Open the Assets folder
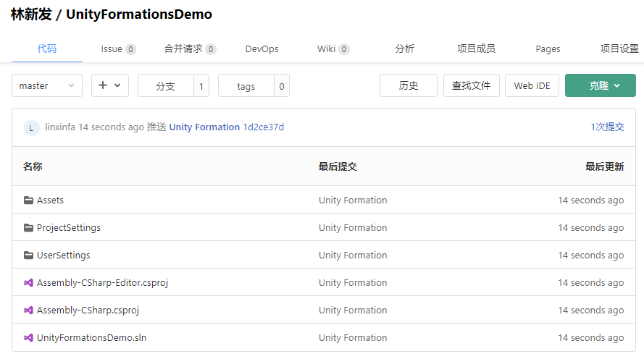This screenshot has height=359, width=644. (50, 200)
